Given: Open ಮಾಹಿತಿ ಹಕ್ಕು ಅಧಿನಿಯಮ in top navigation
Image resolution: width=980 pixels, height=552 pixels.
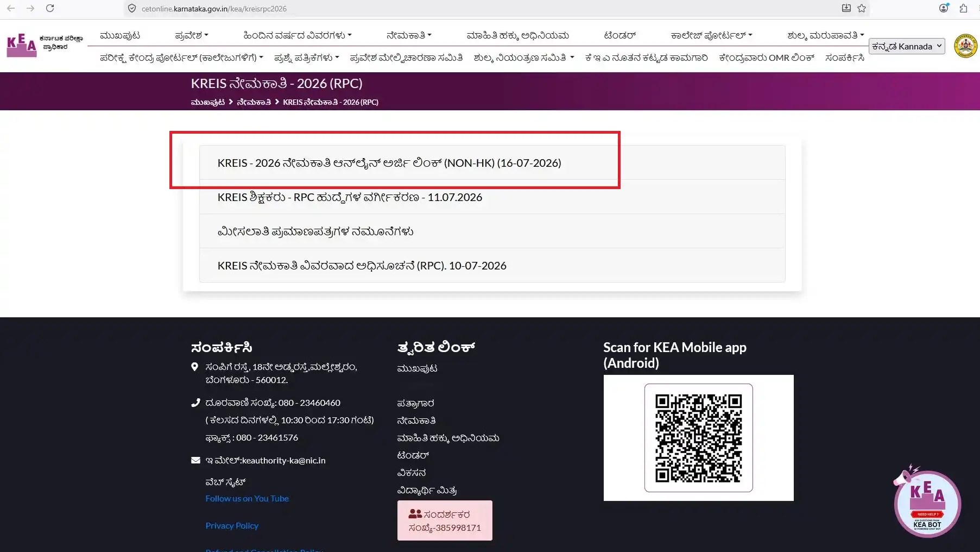Looking at the screenshot, I should 518,35.
